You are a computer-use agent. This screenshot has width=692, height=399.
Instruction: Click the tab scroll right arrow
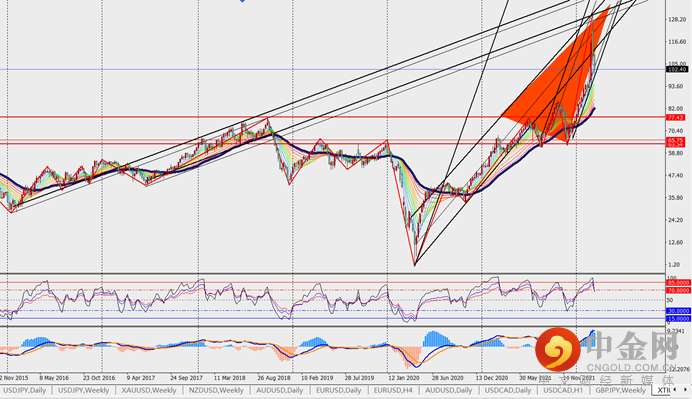[685, 390]
